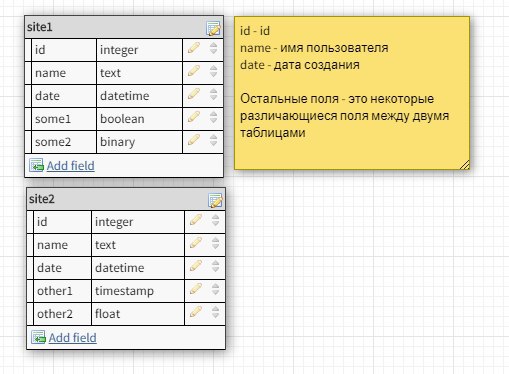This screenshot has width=509, height=374.
Task: Click the date field label in site2
Action: tap(49, 268)
